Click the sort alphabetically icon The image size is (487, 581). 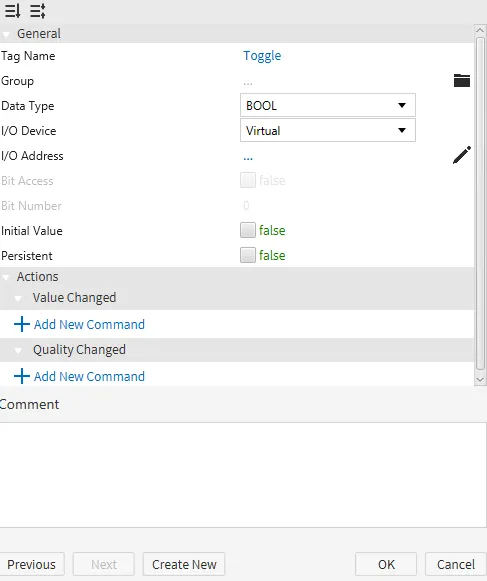13,11
